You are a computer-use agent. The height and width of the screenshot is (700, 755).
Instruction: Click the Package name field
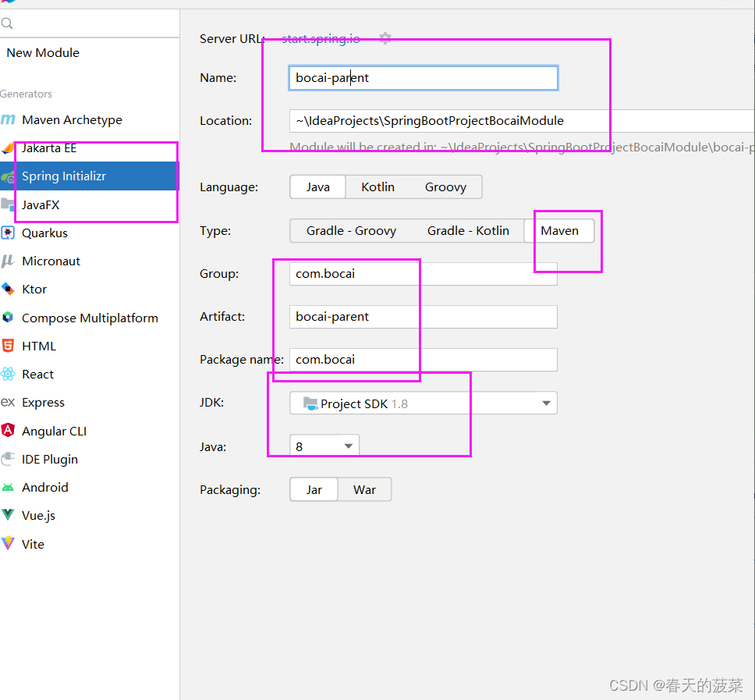424,360
